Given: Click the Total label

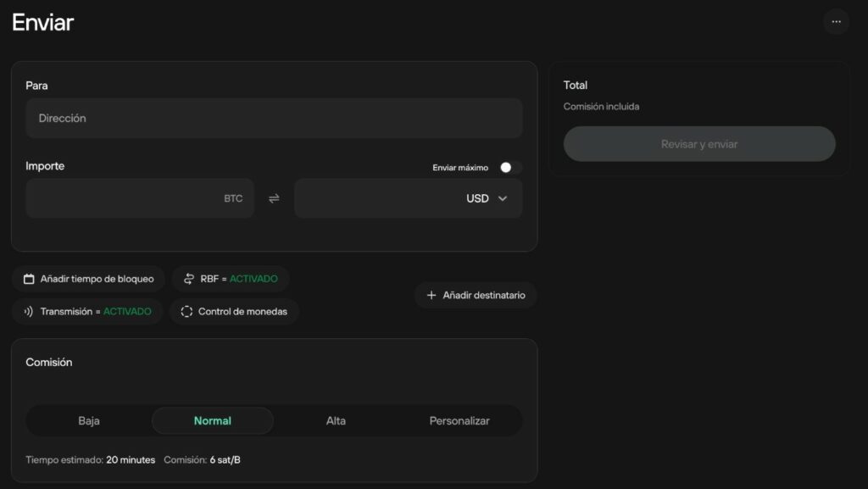Looking at the screenshot, I should click(x=576, y=86).
